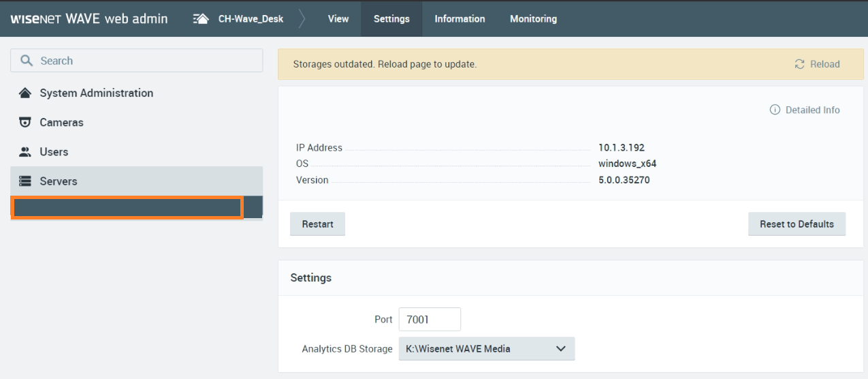Click the magnifier icon in the search box

[x=27, y=61]
